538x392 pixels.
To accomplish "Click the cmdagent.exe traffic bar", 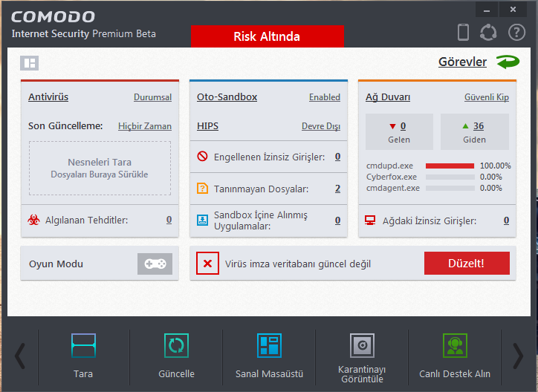I will tap(450, 188).
